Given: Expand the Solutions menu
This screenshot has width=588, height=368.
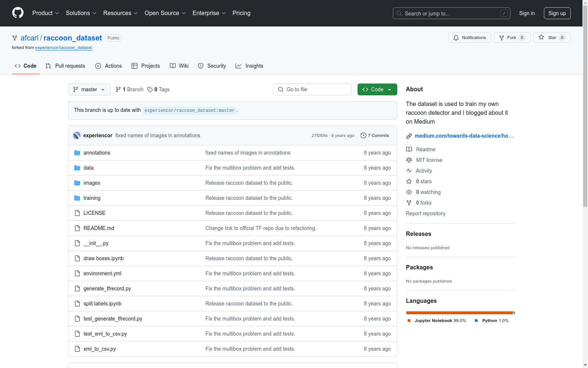Looking at the screenshot, I should (81, 13).
